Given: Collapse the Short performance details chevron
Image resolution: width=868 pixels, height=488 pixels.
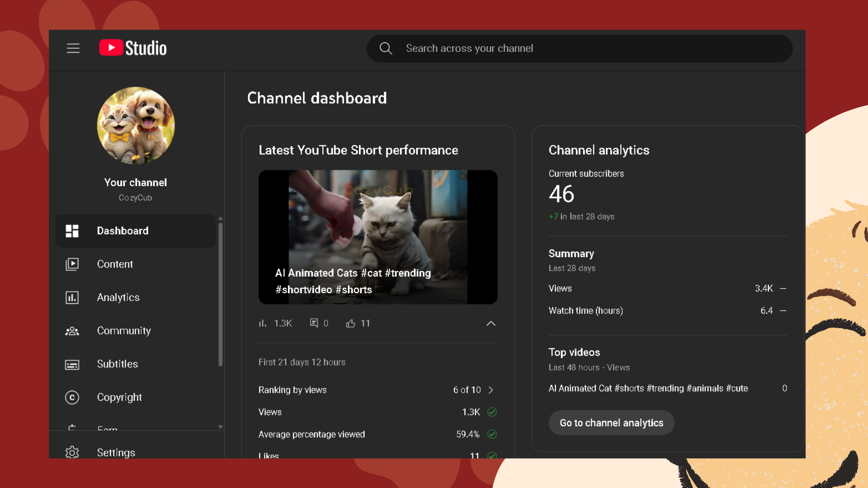Looking at the screenshot, I should point(491,324).
